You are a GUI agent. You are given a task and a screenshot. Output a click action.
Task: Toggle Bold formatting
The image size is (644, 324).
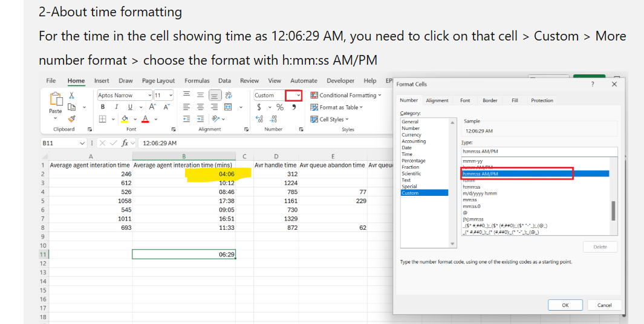point(103,107)
